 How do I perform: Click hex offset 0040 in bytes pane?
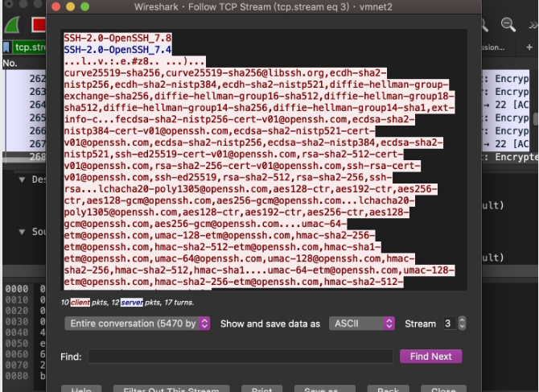17,332
